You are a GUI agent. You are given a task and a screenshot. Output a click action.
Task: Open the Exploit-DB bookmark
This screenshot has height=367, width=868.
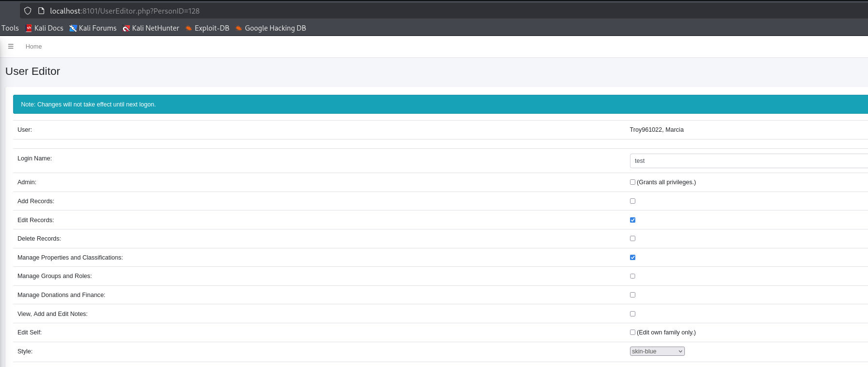coord(207,28)
